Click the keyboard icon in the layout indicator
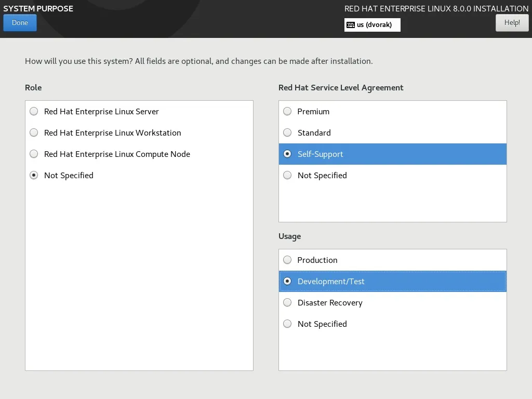The image size is (532, 399). [352, 24]
